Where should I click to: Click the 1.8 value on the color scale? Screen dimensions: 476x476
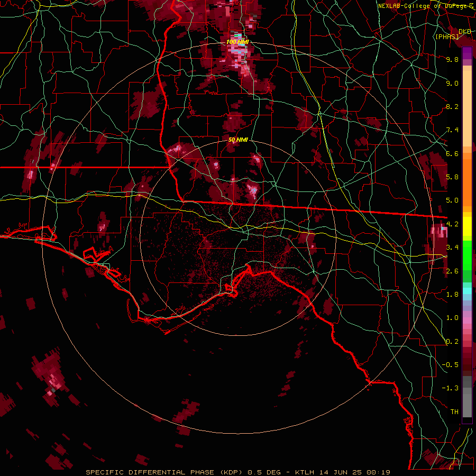click(x=452, y=294)
